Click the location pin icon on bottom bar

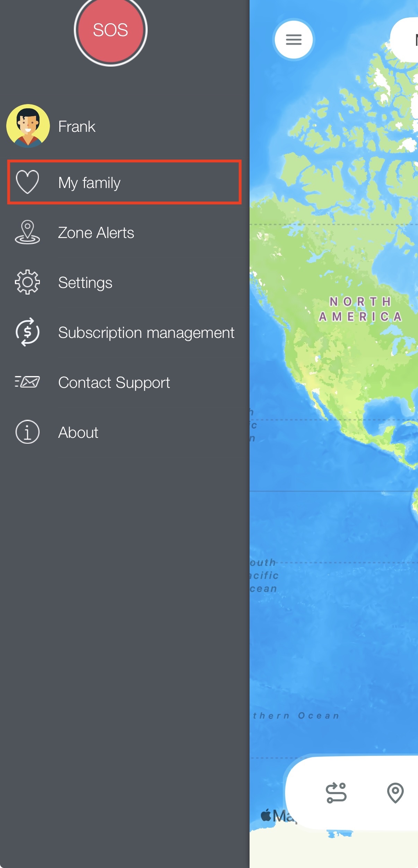pos(395,793)
